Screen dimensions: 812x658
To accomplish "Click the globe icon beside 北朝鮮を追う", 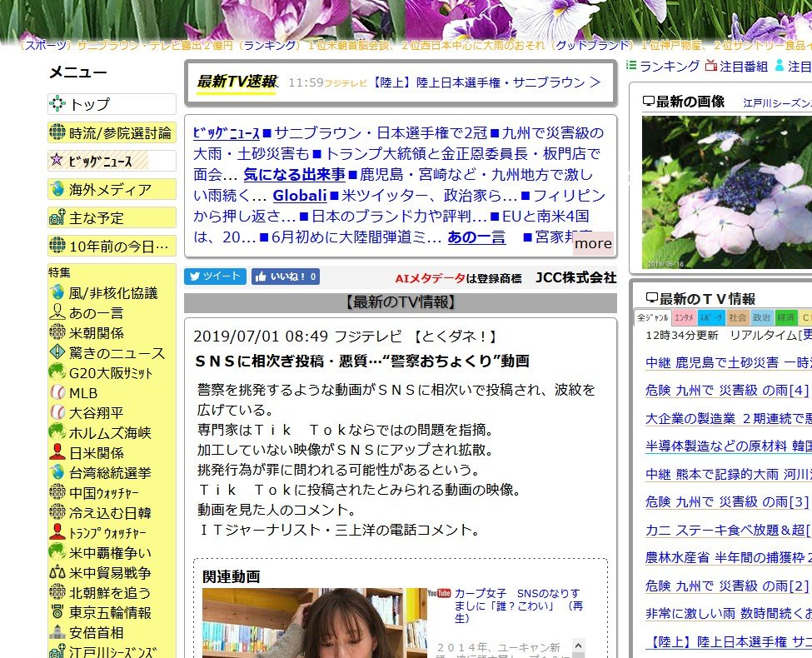I will click(x=57, y=592).
